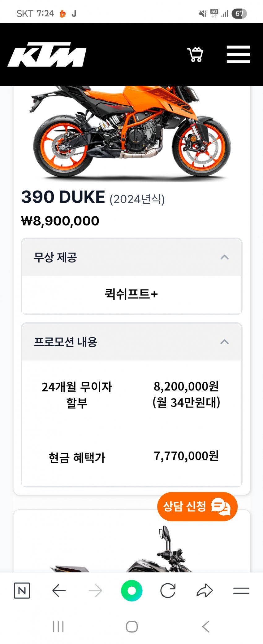Tap the KTM logo
The image size is (263, 644).
click(x=47, y=55)
